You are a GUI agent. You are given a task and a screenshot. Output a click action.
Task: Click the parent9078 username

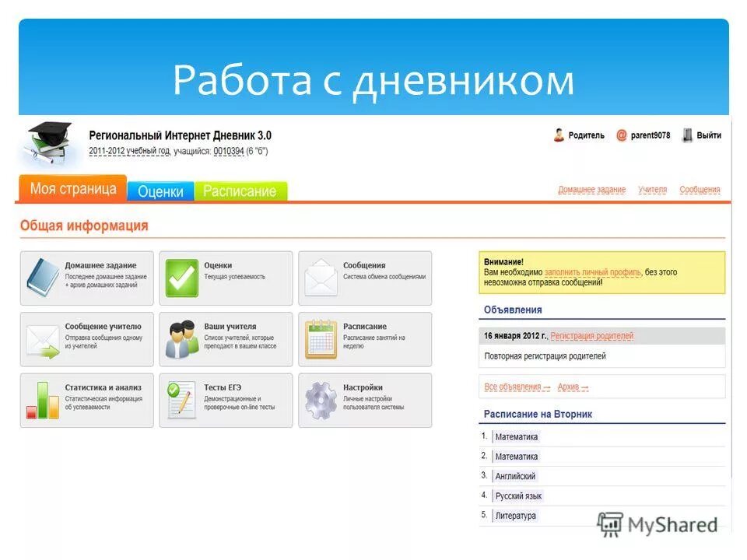(x=651, y=135)
